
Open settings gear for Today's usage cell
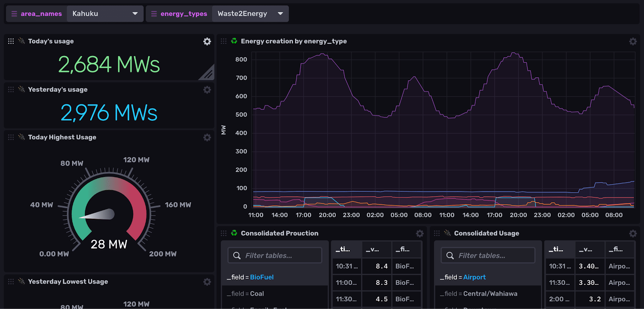click(x=207, y=41)
